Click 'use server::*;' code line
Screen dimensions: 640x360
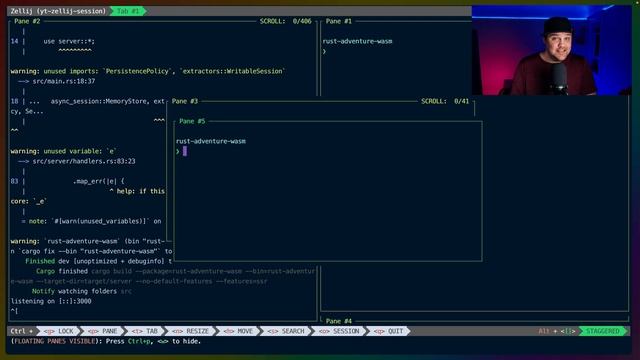69,41
